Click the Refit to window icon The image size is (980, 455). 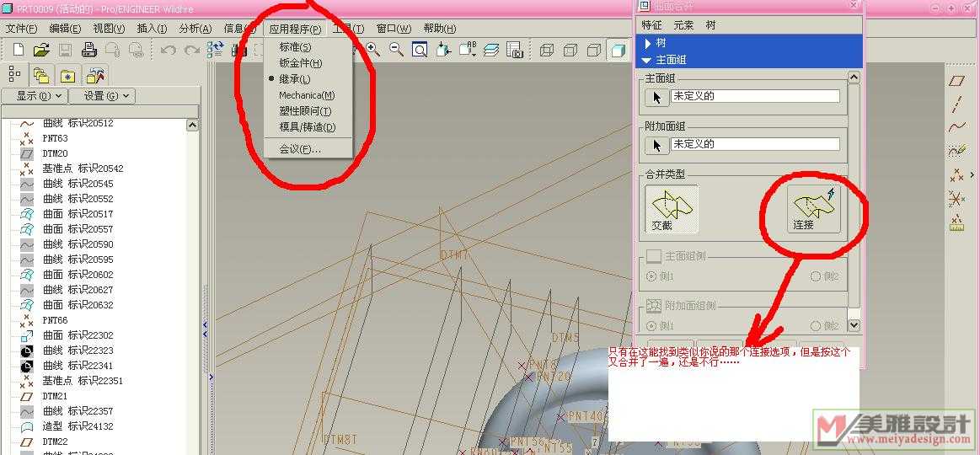(x=420, y=50)
